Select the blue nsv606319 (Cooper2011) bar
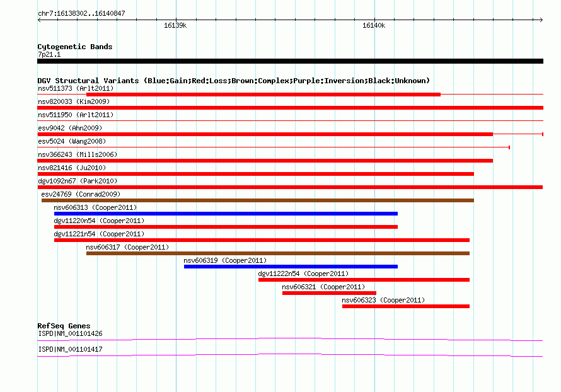The image size is (561, 392). click(x=291, y=267)
